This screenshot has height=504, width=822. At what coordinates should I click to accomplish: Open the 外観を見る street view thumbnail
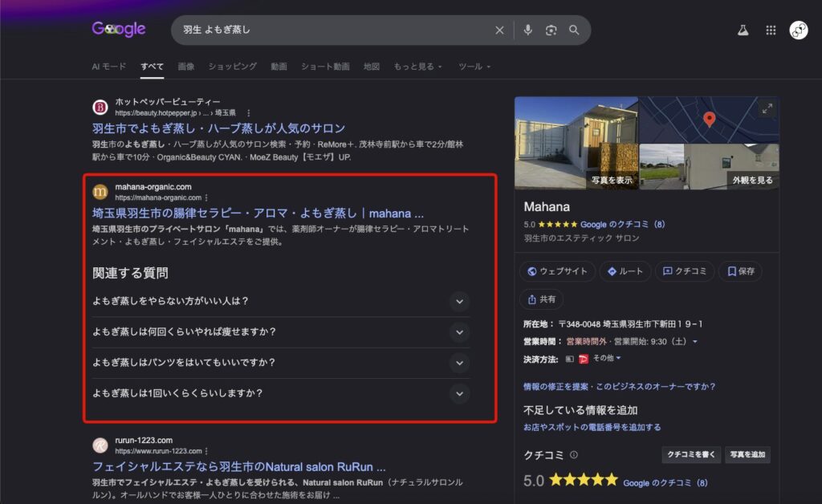(709, 167)
